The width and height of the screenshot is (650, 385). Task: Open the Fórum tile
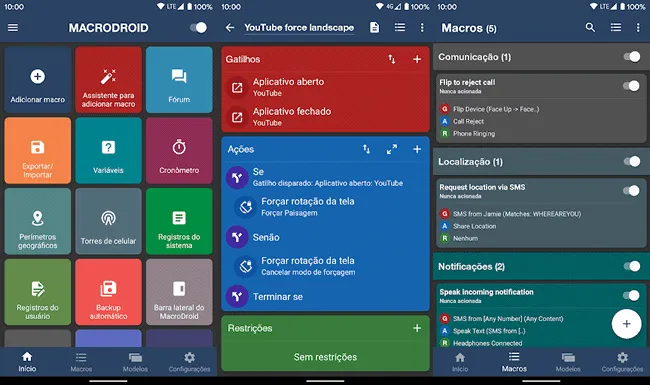coord(179,80)
